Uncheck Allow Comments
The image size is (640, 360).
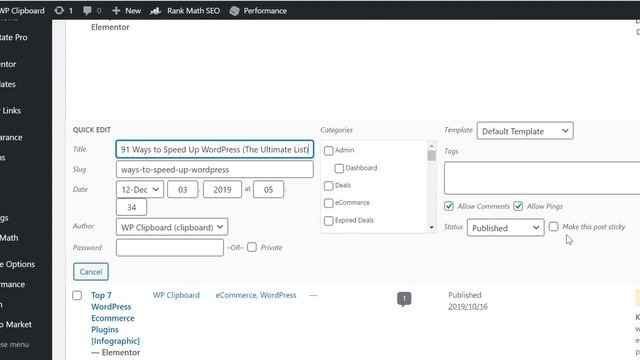pos(449,206)
